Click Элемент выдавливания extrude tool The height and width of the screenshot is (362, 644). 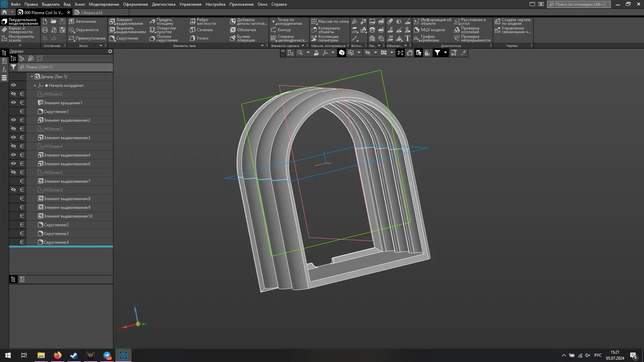coord(126,21)
